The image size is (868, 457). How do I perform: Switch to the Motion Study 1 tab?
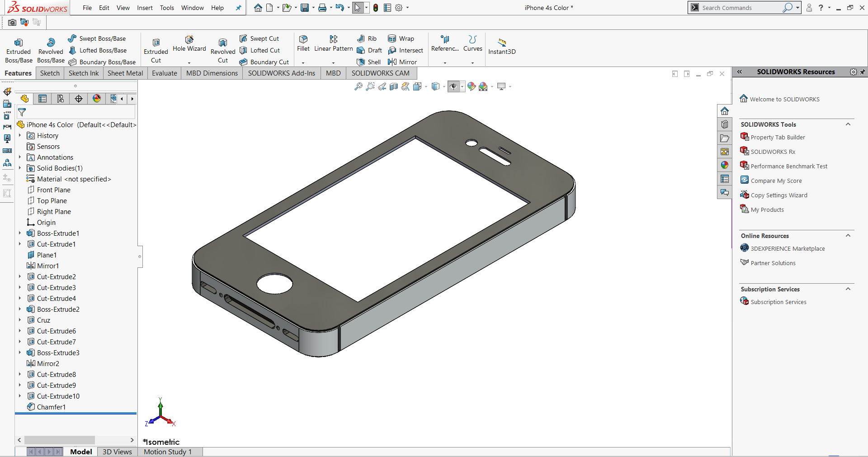168,452
